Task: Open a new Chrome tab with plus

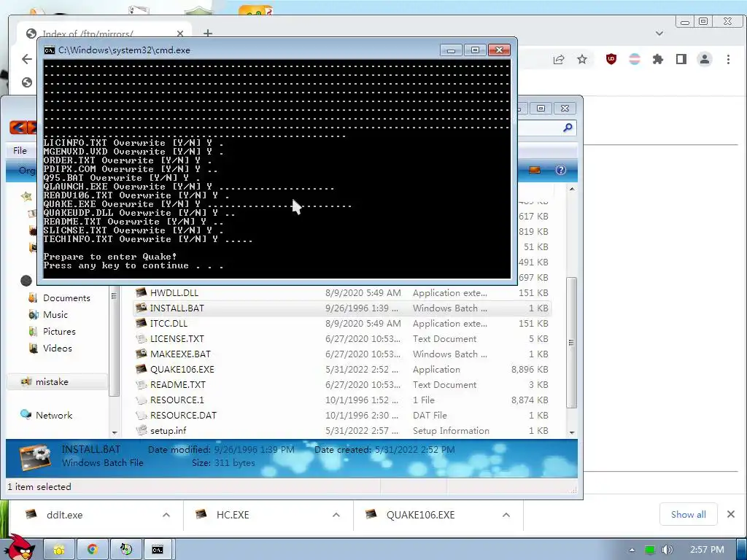Action: tap(208, 34)
